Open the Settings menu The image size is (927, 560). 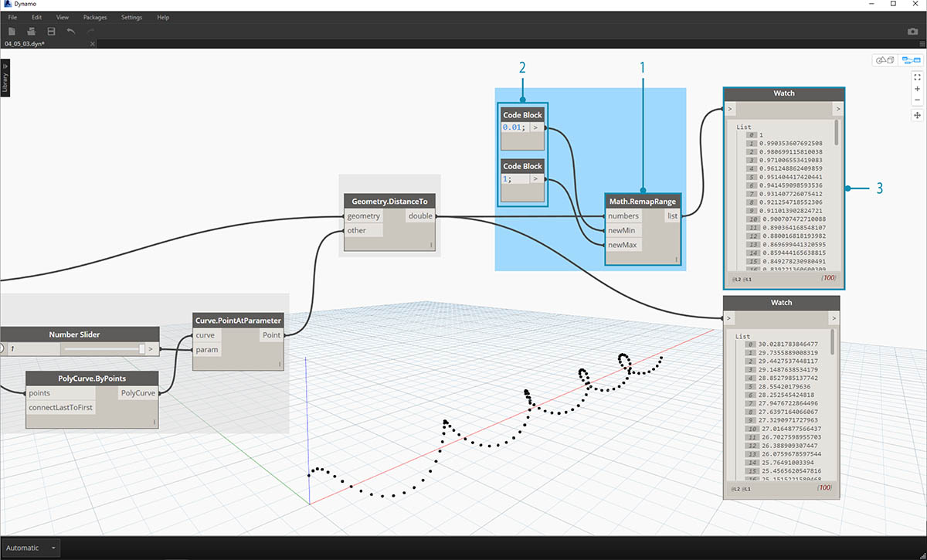tap(131, 17)
